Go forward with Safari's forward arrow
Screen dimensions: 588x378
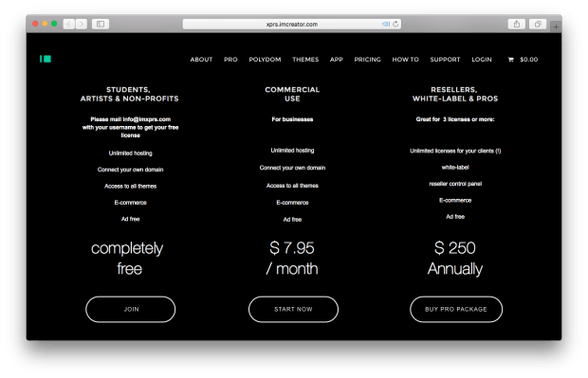tap(81, 24)
